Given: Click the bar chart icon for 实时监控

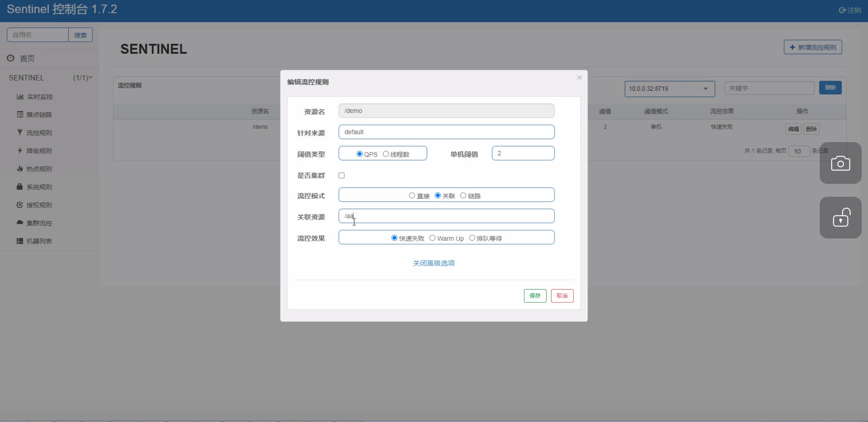Looking at the screenshot, I should tap(20, 96).
